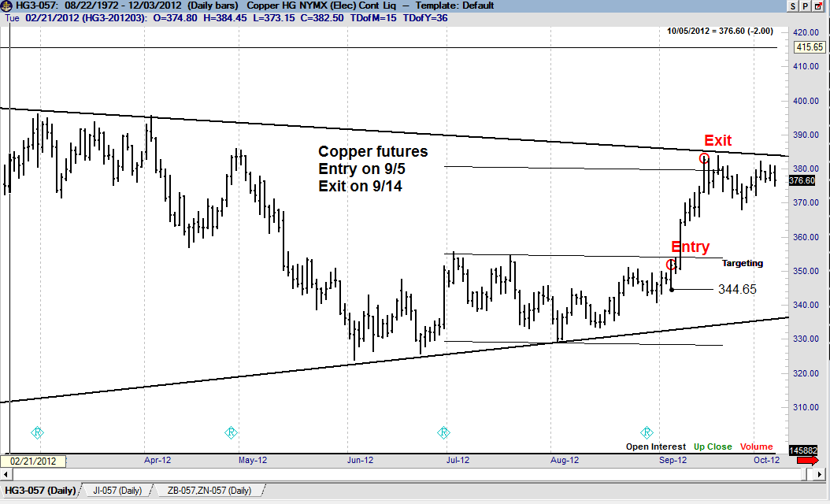Click the 310.00 price axis label
This screenshot has height=504, width=830.
point(806,407)
